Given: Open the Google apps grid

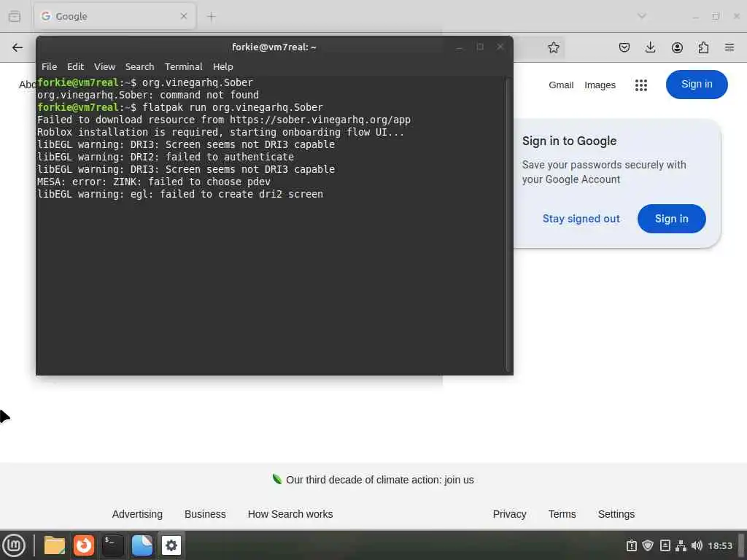Looking at the screenshot, I should click(640, 85).
